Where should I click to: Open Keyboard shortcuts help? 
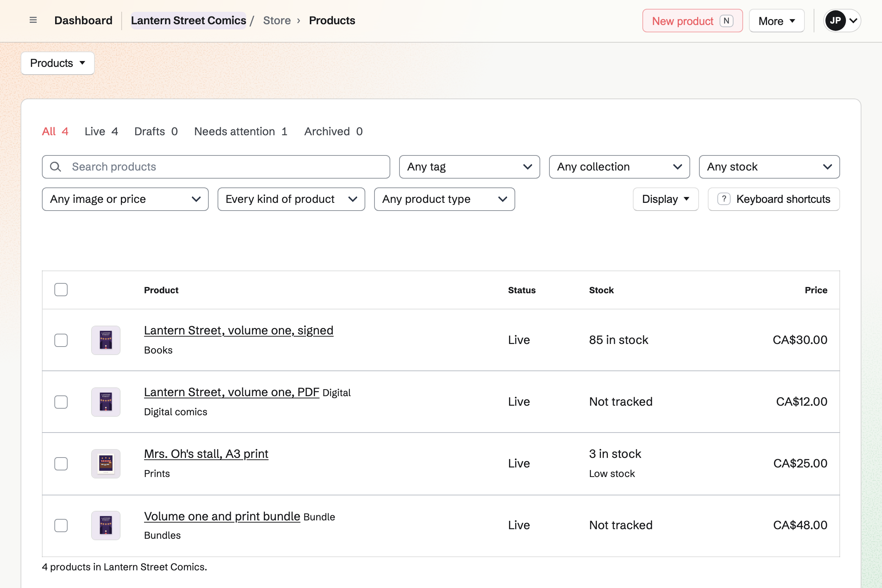pyautogui.click(x=774, y=199)
